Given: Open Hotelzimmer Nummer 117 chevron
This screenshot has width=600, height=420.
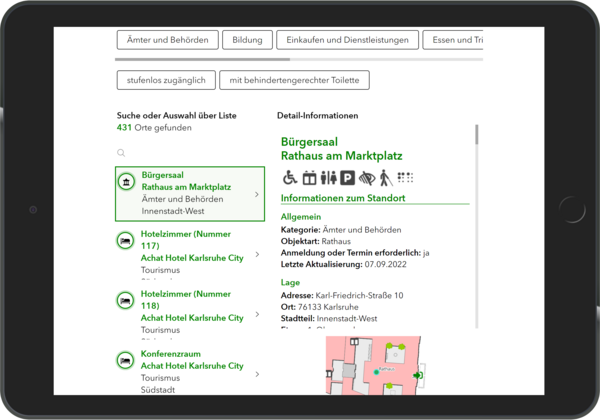Looking at the screenshot, I should click(x=257, y=255).
